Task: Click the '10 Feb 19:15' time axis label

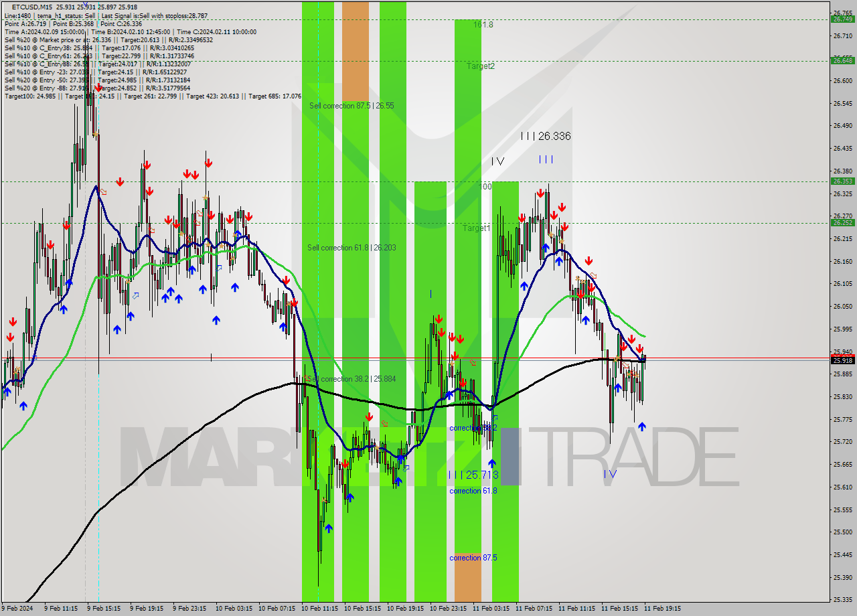Action: pyautogui.click(x=405, y=609)
